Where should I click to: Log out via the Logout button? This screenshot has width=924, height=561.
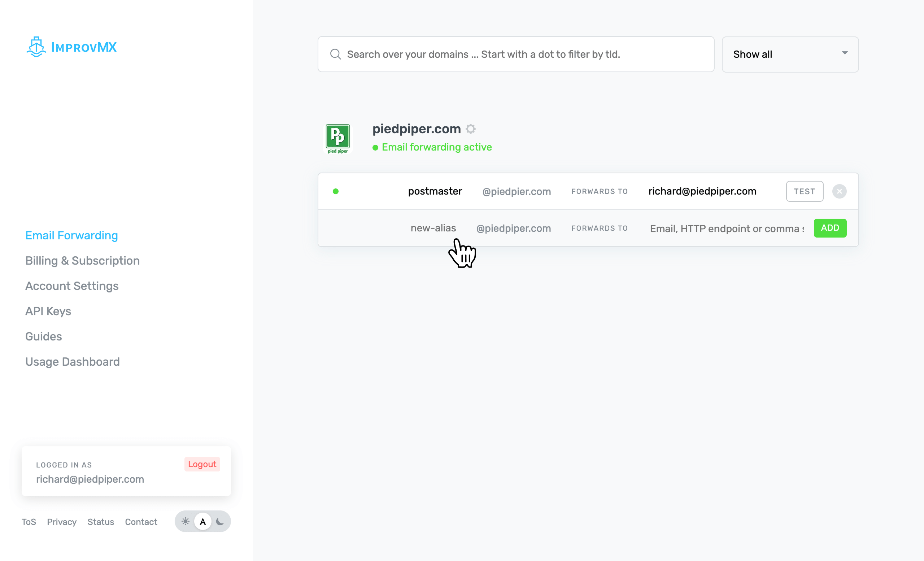[x=202, y=464]
